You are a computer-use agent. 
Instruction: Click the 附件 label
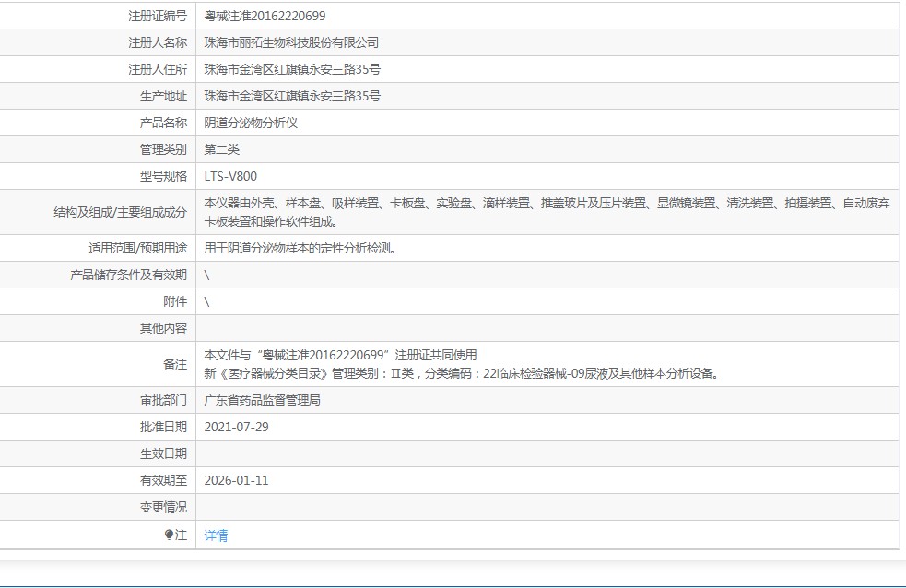coord(175,301)
